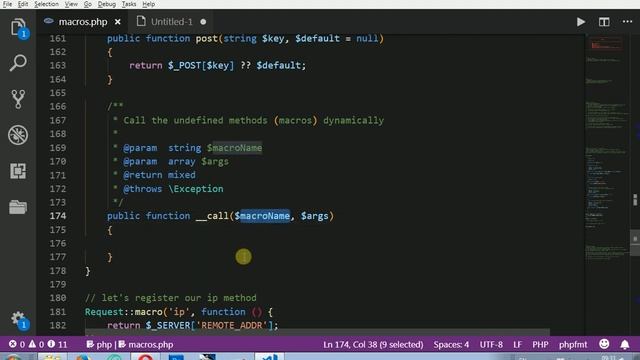Click the horizontal scrollbar under the editor

(x=318, y=332)
